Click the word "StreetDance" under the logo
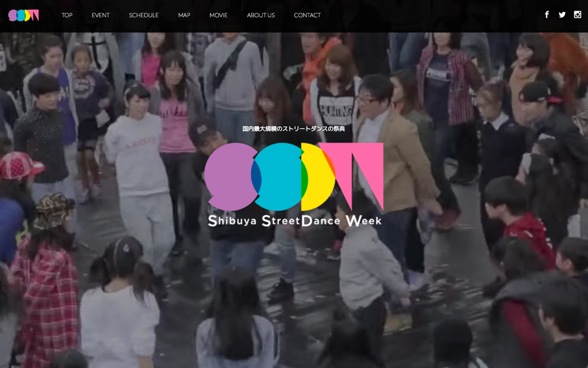588x368 pixels. coord(300,221)
